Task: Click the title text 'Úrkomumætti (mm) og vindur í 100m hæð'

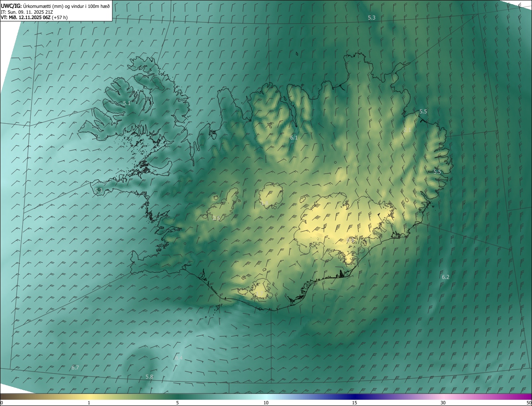Action: [x=66, y=6]
